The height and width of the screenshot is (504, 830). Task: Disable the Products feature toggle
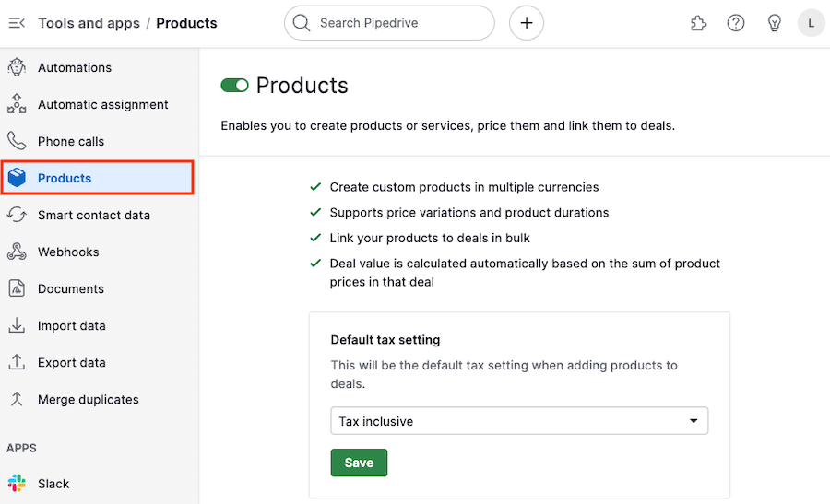coord(234,85)
